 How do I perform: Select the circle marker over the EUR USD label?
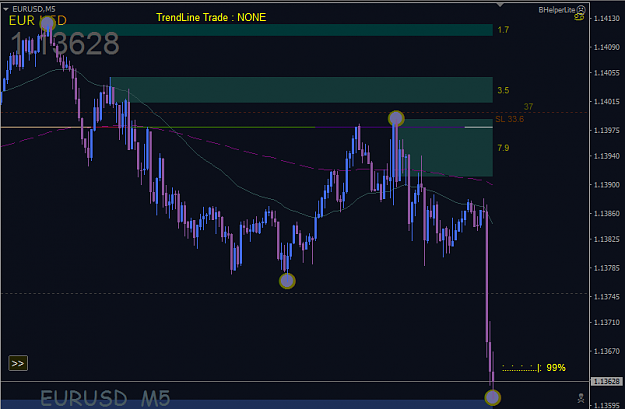point(47,24)
